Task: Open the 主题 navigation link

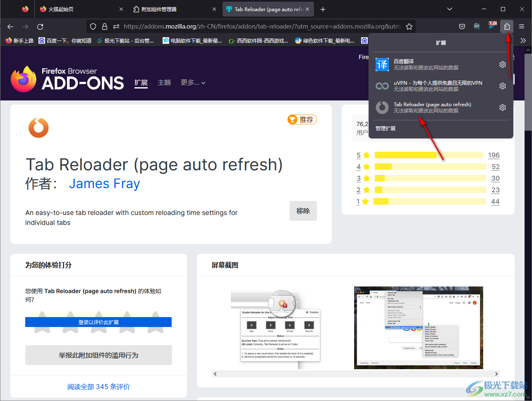Action: click(164, 83)
